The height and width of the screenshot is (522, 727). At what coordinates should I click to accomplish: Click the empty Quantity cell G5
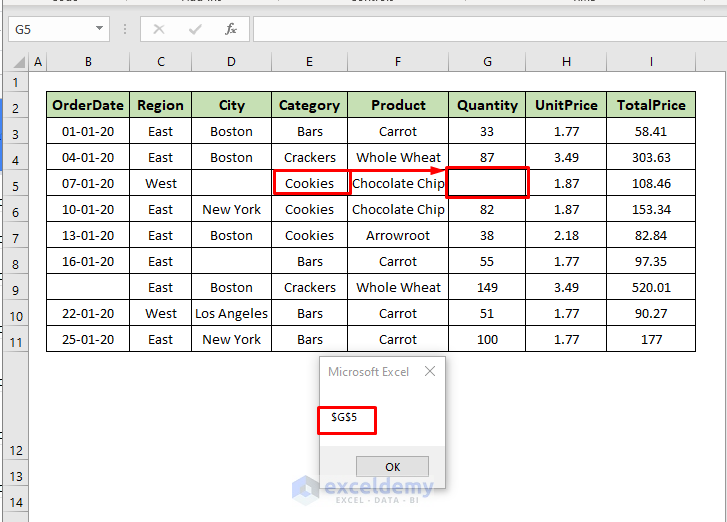click(487, 183)
